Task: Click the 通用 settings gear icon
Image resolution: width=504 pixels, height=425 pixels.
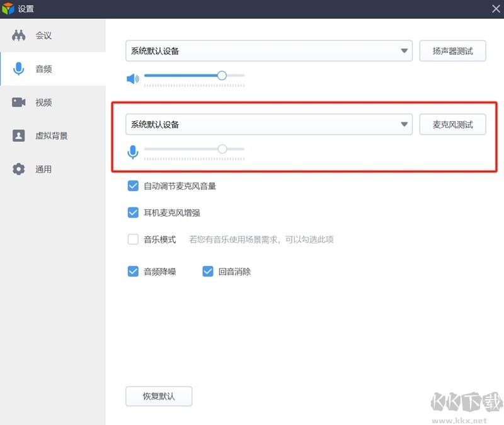Action: coord(19,168)
